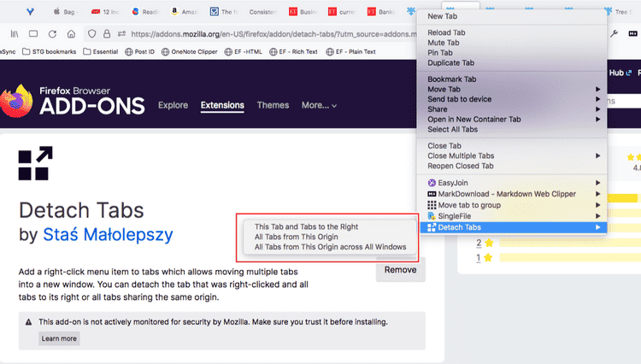Switch to the Business tab
The width and height of the screenshot is (641, 364).
303,12
